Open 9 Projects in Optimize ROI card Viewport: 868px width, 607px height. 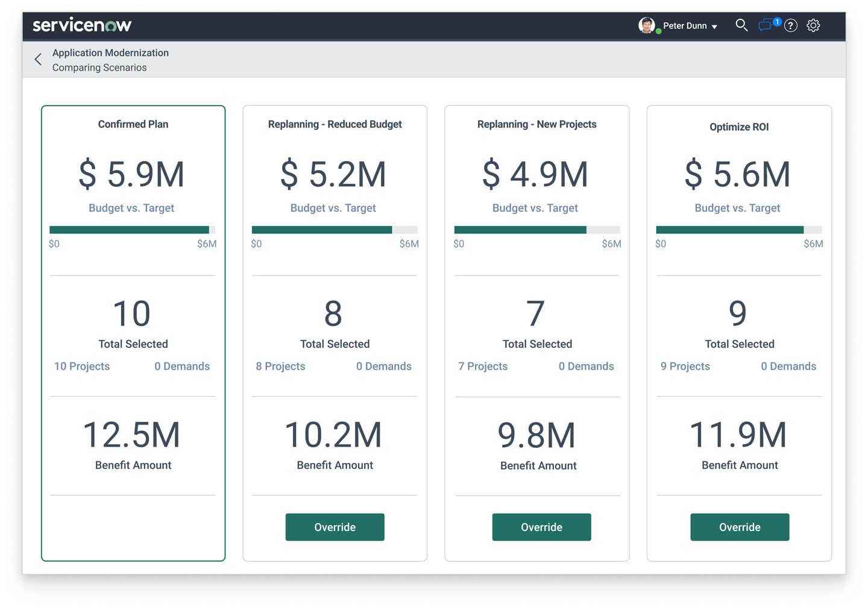tap(685, 366)
